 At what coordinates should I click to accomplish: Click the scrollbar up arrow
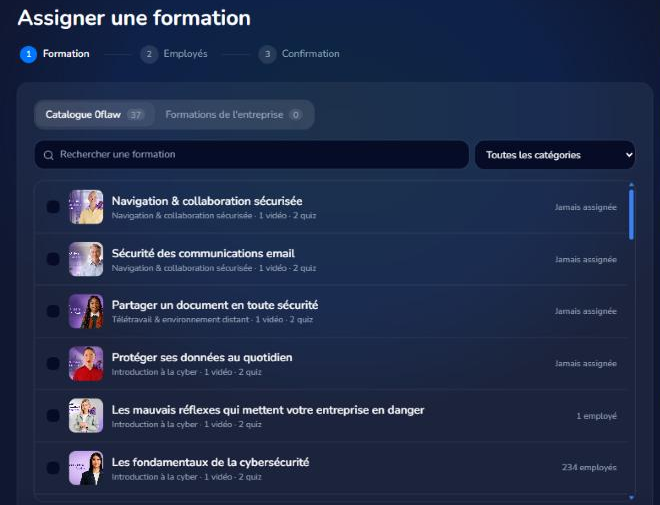(x=631, y=185)
